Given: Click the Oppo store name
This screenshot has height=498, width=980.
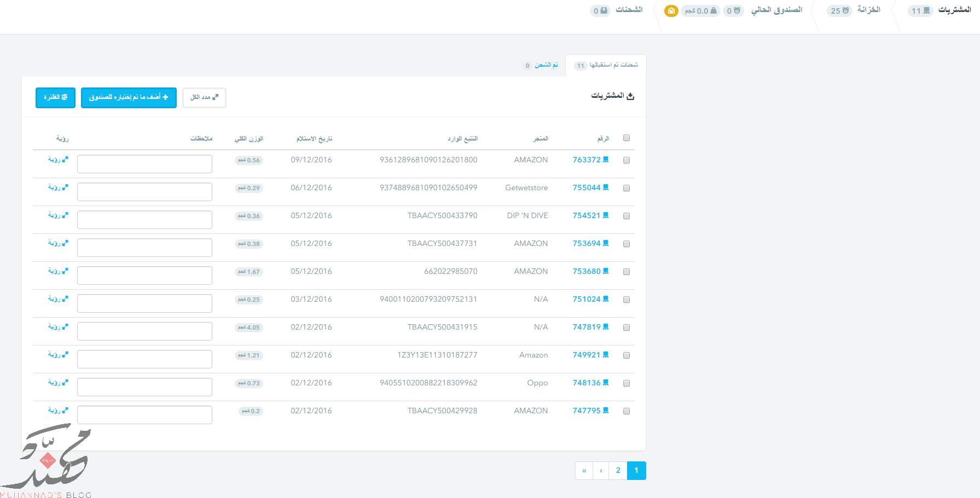Looking at the screenshot, I should (x=537, y=383).
